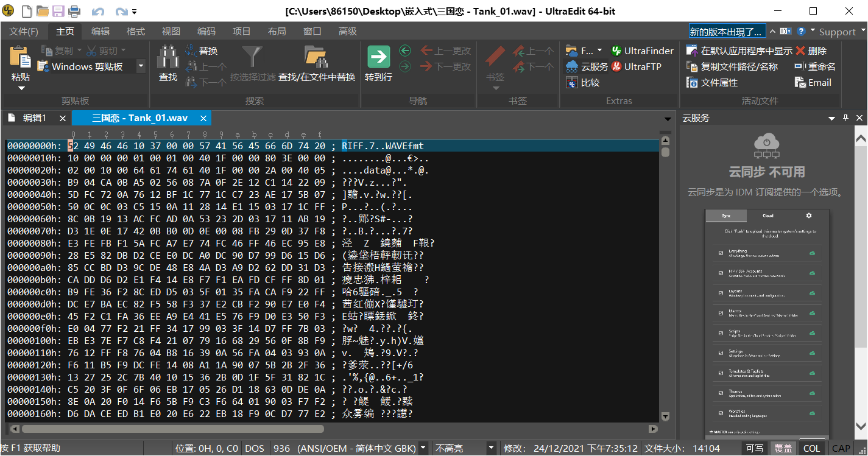Click the Paste (粘贴) clipboard icon
This screenshot has height=456, width=868.
pos(21,57)
